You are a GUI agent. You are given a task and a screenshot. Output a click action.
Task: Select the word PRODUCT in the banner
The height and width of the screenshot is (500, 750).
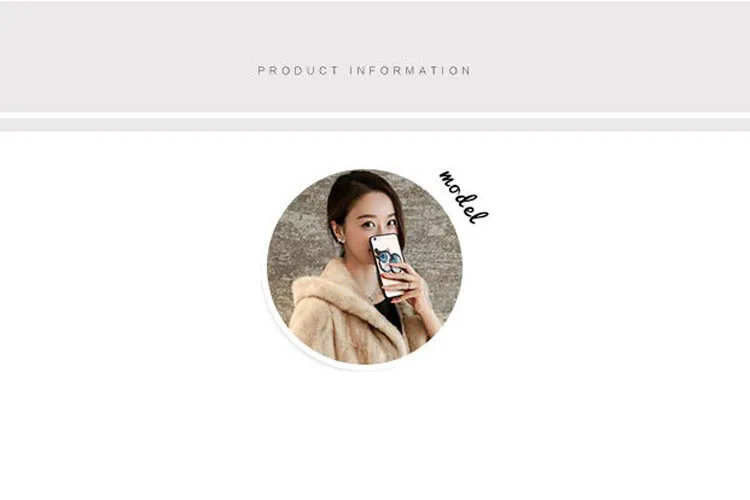click(x=298, y=71)
